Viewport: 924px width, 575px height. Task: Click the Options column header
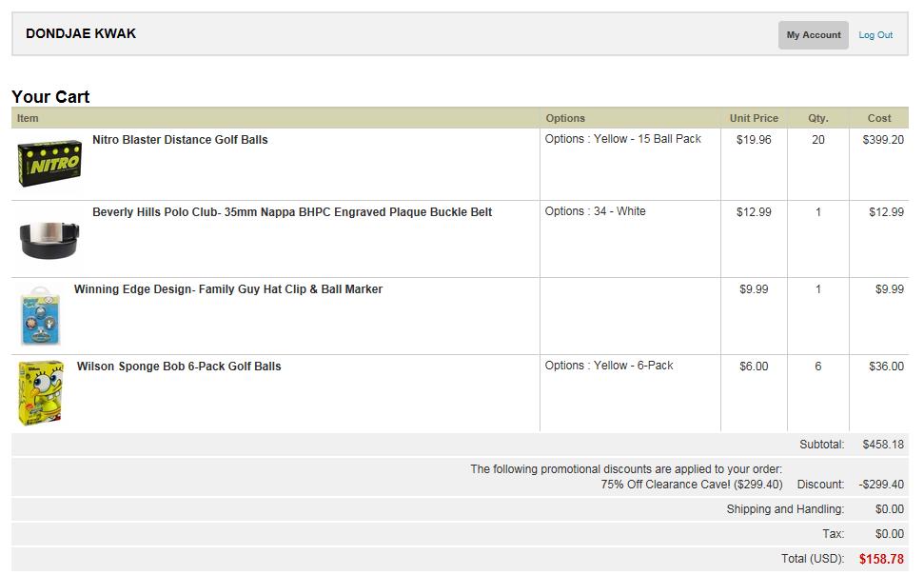pos(565,118)
